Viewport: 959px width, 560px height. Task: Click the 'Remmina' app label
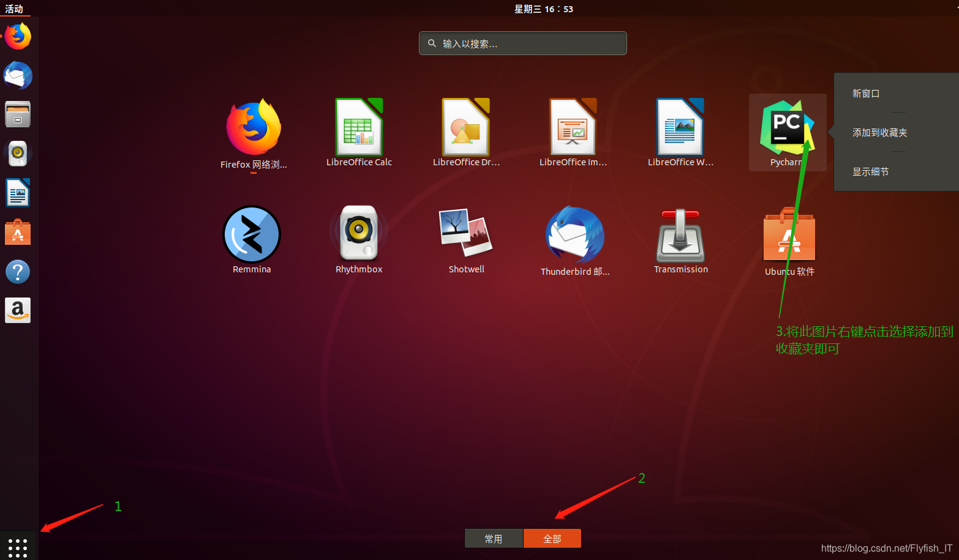tap(252, 269)
